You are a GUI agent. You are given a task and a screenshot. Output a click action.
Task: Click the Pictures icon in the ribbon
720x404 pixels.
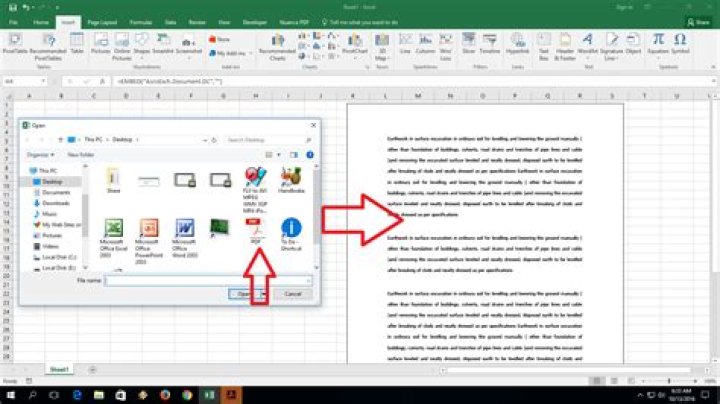tap(101, 44)
